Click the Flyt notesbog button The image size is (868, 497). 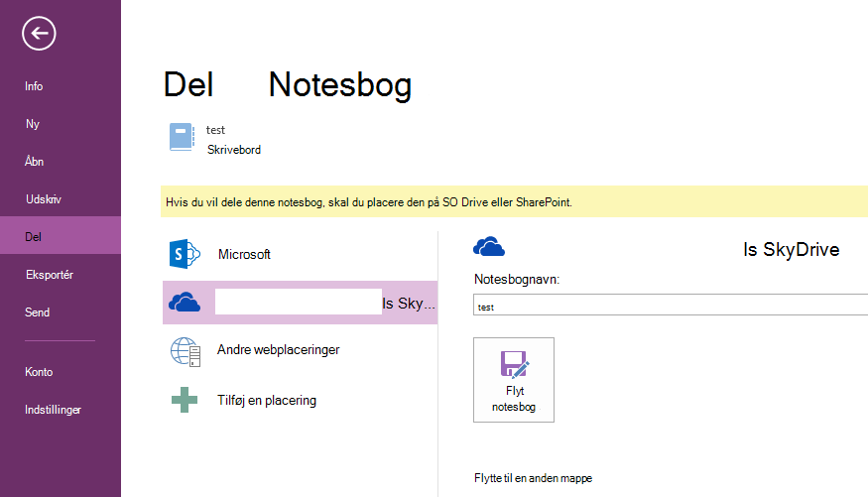[x=514, y=380]
